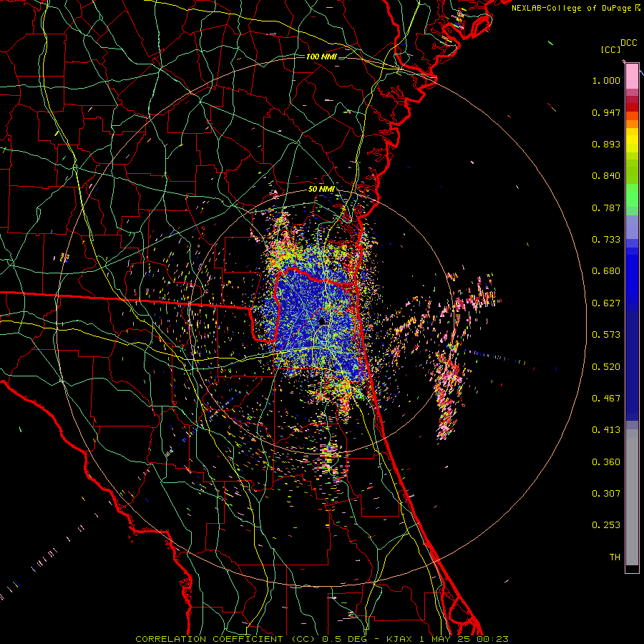The image size is (644, 644).
Task: Click the NEXLAB-College of DuPage title text
Action: (571, 8)
